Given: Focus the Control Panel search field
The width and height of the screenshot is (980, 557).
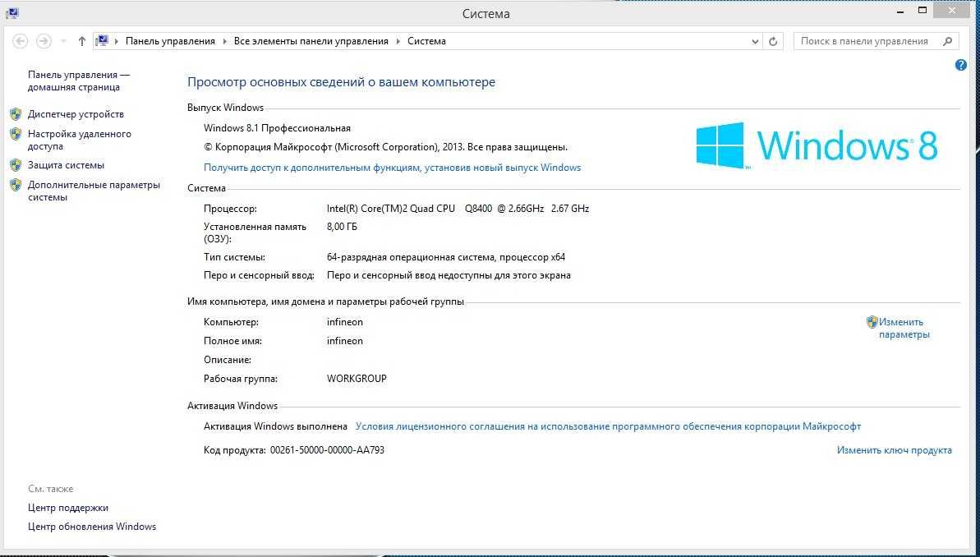Looking at the screenshot, I should click(876, 41).
